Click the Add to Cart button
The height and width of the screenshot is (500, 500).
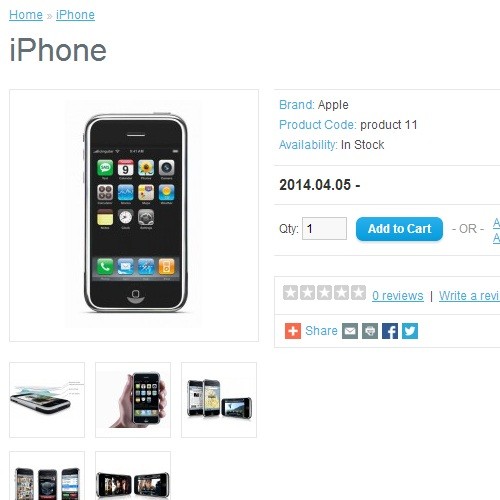(x=399, y=229)
